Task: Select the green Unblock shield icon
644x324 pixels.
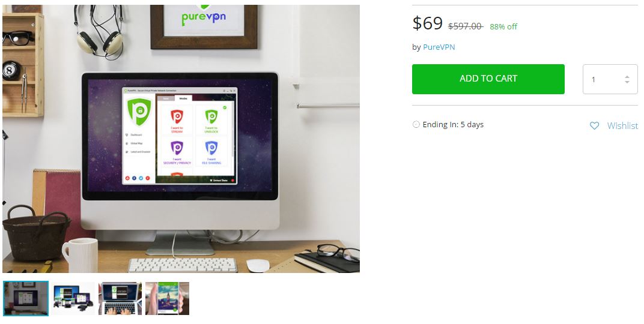Action: pos(211,116)
